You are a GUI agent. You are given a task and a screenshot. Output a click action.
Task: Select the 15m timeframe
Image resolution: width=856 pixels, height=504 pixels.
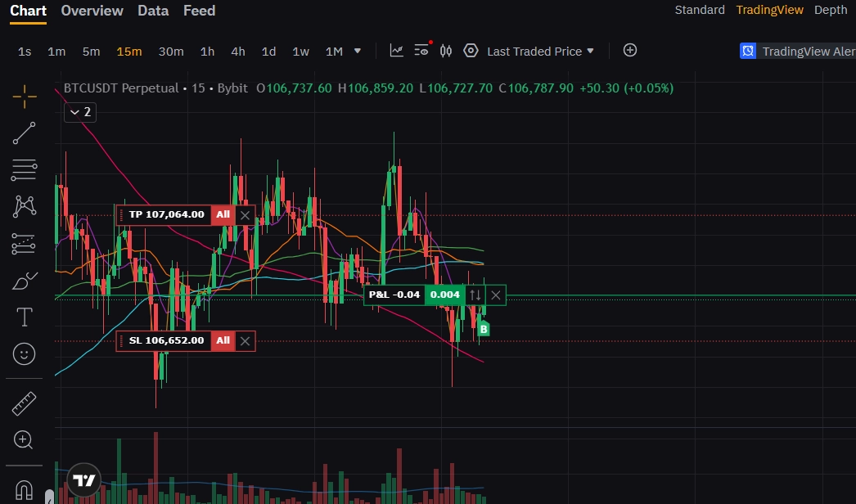click(x=129, y=52)
